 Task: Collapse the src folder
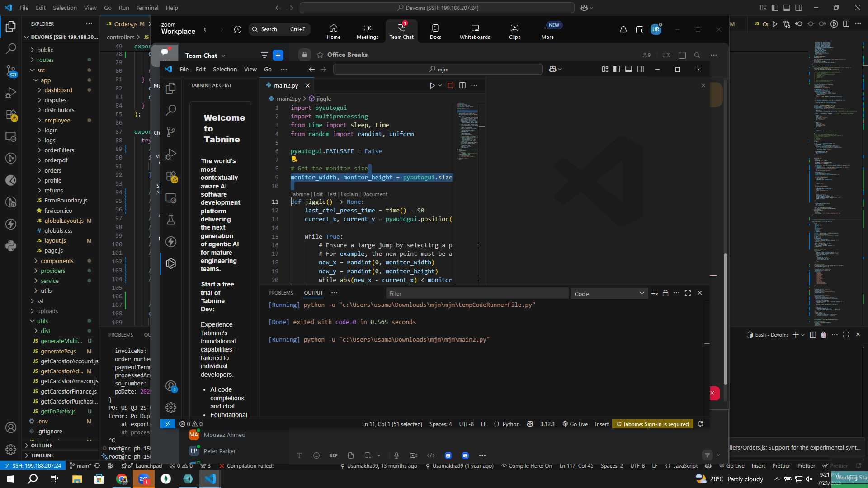coord(41,70)
